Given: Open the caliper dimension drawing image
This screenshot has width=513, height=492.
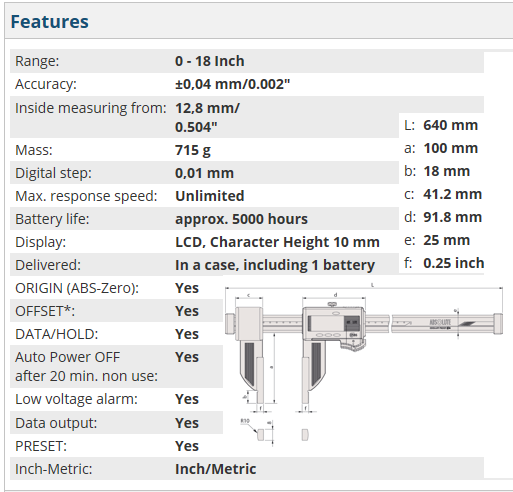Looking at the screenshot, I should click(x=364, y=365).
